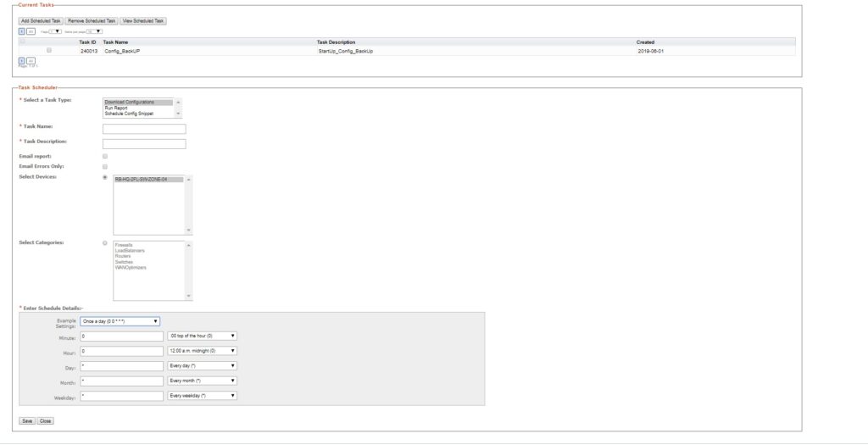Click the Weekday value field
Viewport: 868px width, 445px height.
[x=122, y=397]
